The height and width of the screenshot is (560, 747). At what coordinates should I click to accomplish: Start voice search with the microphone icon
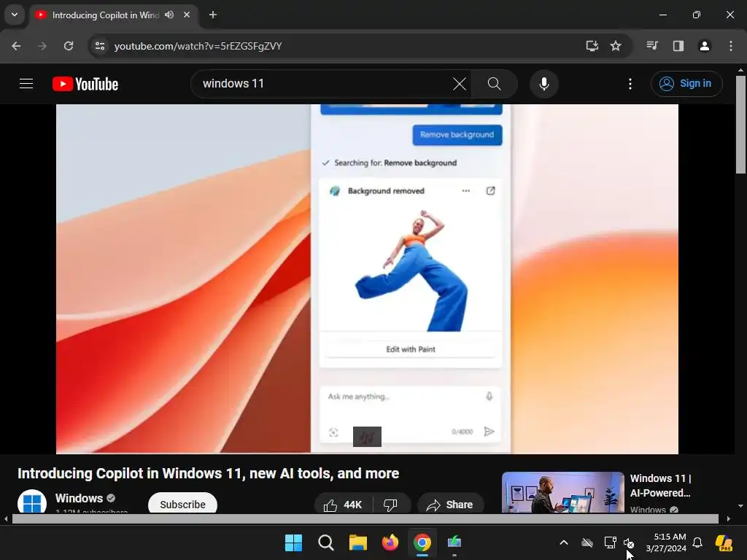tap(544, 84)
